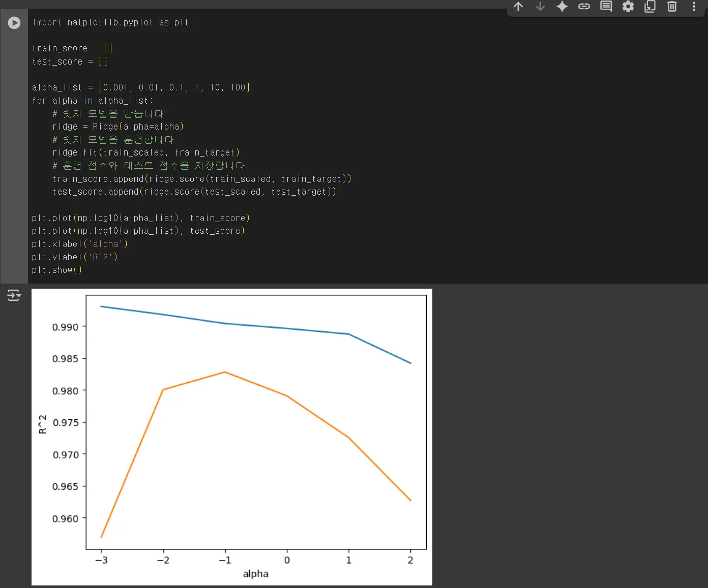Click the 0.960 y-axis tick label
This screenshot has height=588, width=708.
tap(66, 518)
